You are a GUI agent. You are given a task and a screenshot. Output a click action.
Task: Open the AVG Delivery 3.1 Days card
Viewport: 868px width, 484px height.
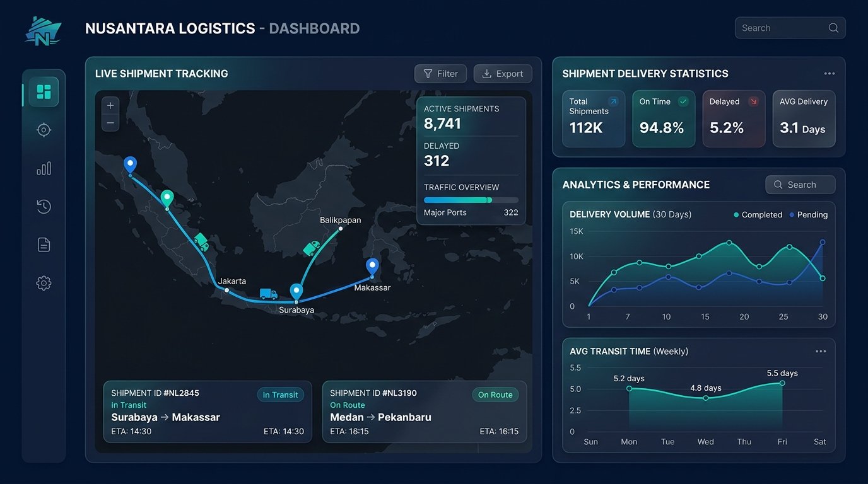pos(804,118)
